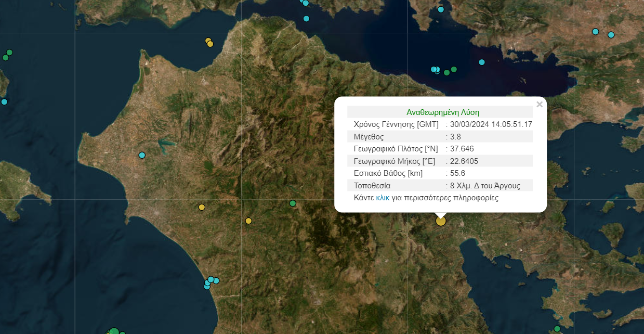The image size is (644, 334).
Task: Click the 'Μέγεθος' label
Action: [369, 137]
